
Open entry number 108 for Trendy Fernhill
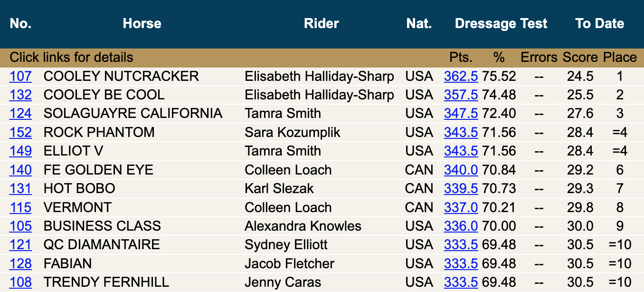(20, 282)
